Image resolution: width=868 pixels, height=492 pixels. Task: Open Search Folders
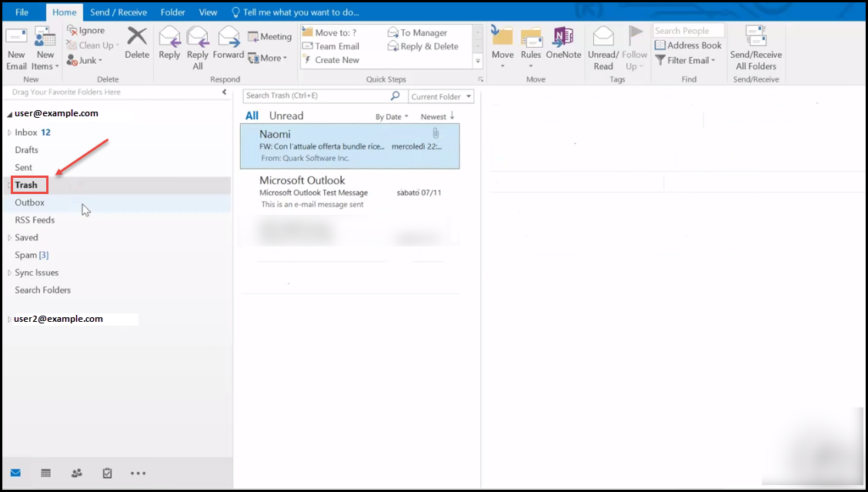coord(42,290)
